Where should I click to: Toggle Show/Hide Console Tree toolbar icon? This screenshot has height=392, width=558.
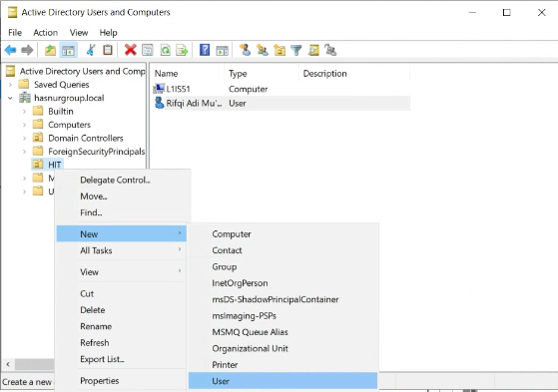(x=68, y=50)
